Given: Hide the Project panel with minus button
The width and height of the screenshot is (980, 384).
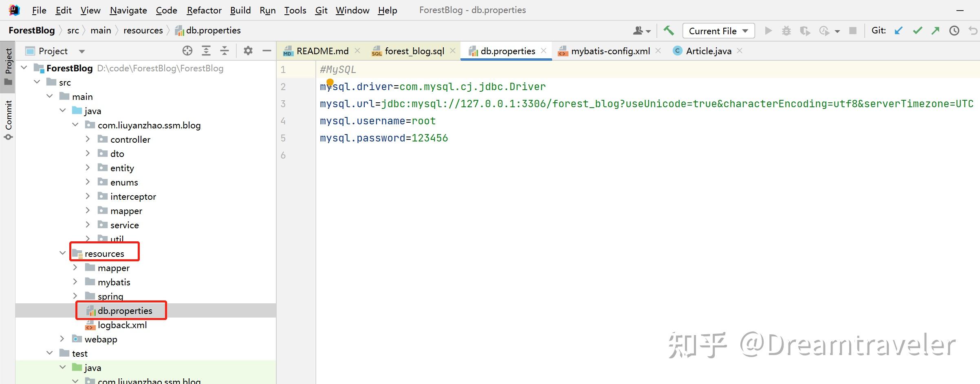Looking at the screenshot, I should click(x=267, y=51).
